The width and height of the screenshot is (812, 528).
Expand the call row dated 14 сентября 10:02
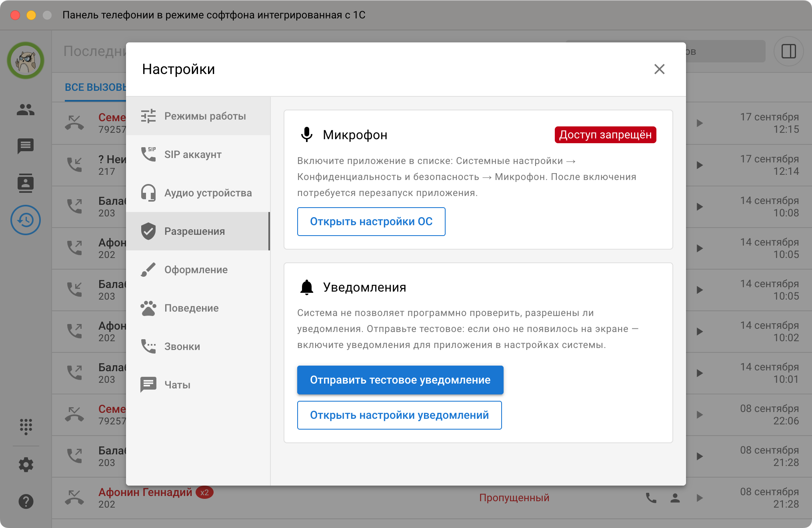click(x=700, y=332)
